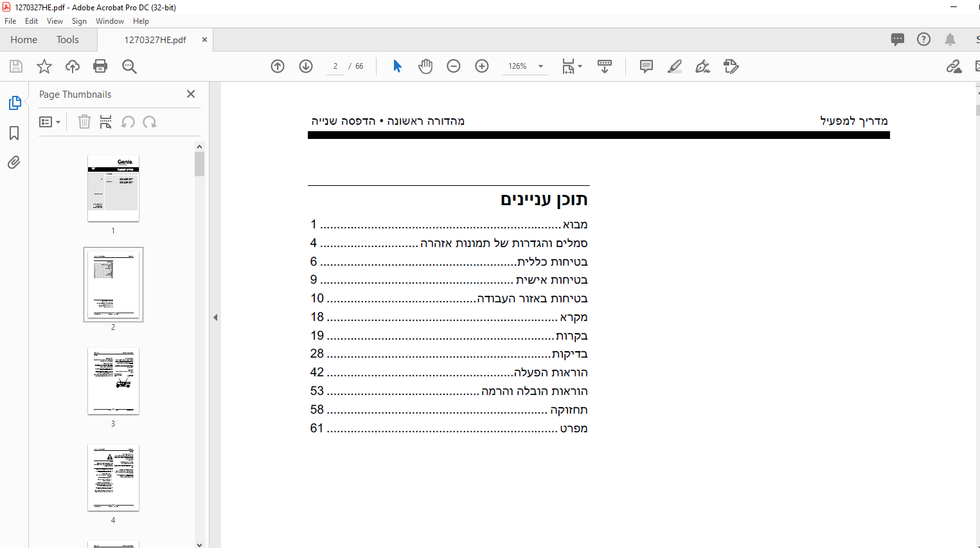
Task: Collapse the navigation pane arrow
Action: [x=215, y=317]
